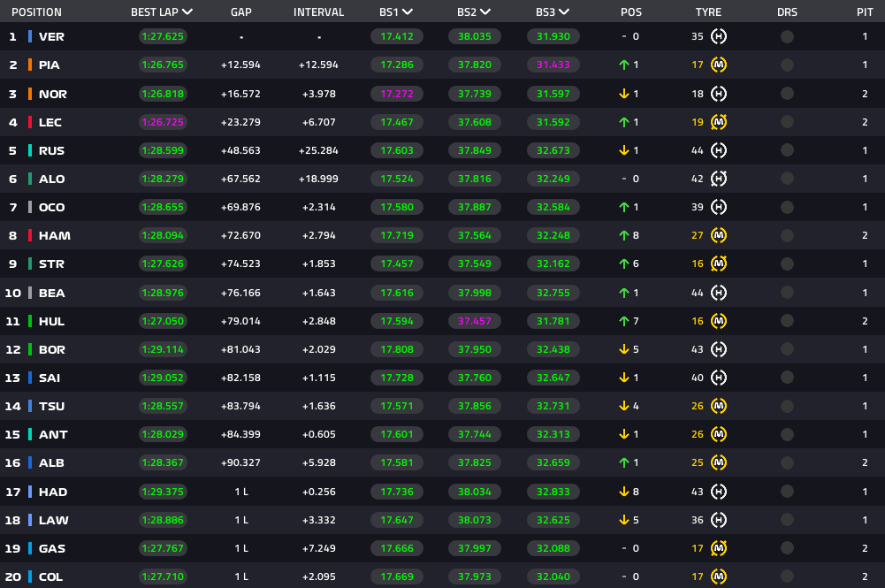Click Norris's DRS indicator light
The height and width of the screenshot is (588, 885).
[x=787, y=94]
